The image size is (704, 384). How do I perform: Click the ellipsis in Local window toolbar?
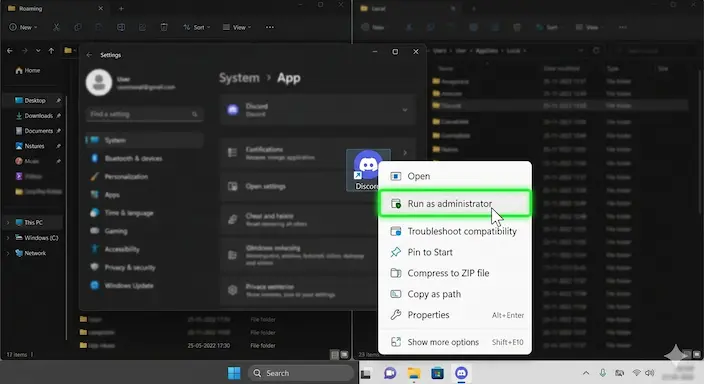click(x=622, y=27)
